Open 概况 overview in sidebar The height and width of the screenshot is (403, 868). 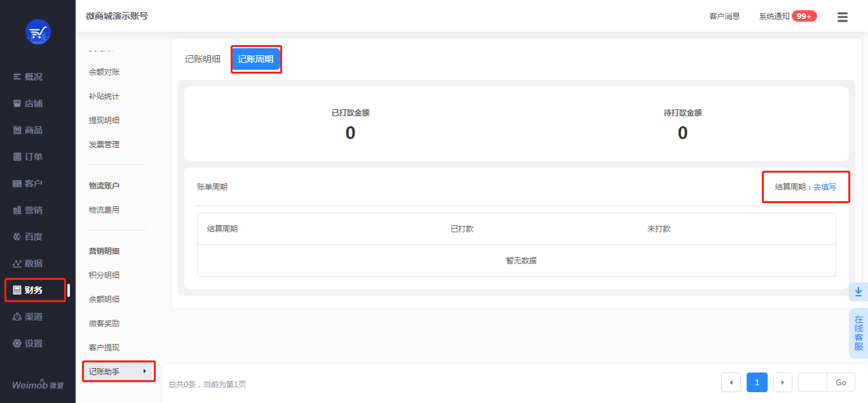(28, 77)
